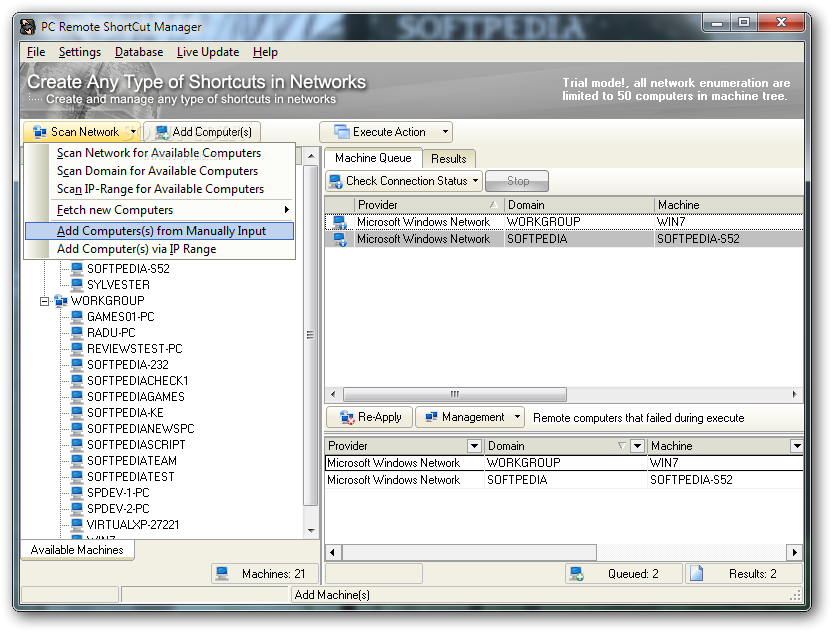Viewport: 832px width, 632px height.
Task: Click the computer icon beside SOFTPEDIA-KE
Action: 77,412
